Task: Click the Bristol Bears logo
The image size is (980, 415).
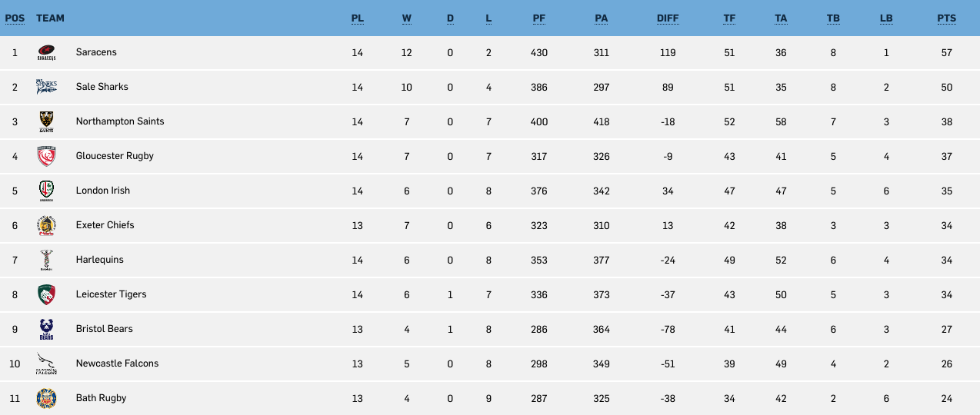Action: click(x=47, y=329)
